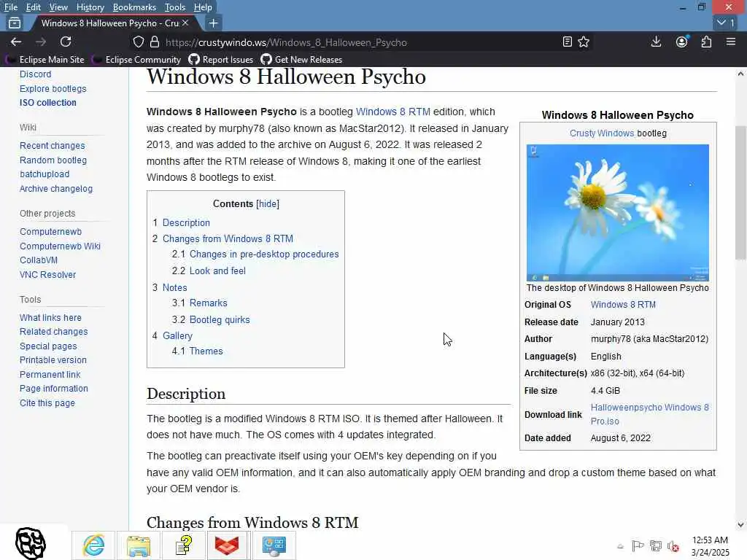Open muted volume tray icon
This screenshot has width=747, height=560.
673,545
